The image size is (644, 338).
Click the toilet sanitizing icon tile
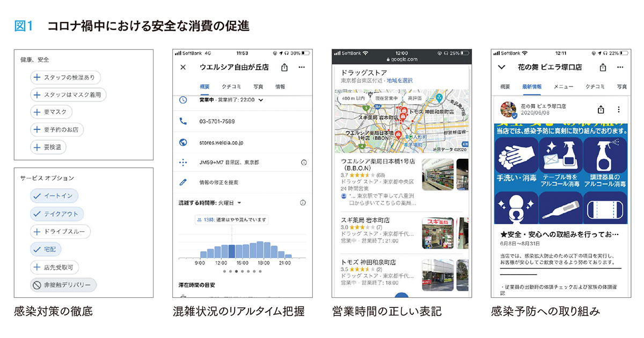tap(516, 207)
